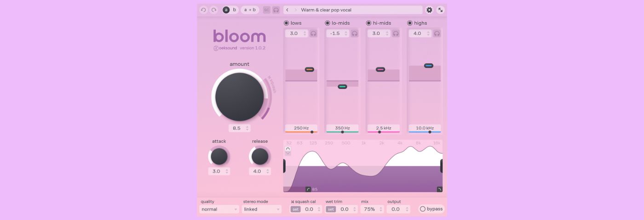Image resolution: width=644 pixels, height=220 pixels.
Task: Toggle the hi-mids band on/off
Action: [368, 23]
